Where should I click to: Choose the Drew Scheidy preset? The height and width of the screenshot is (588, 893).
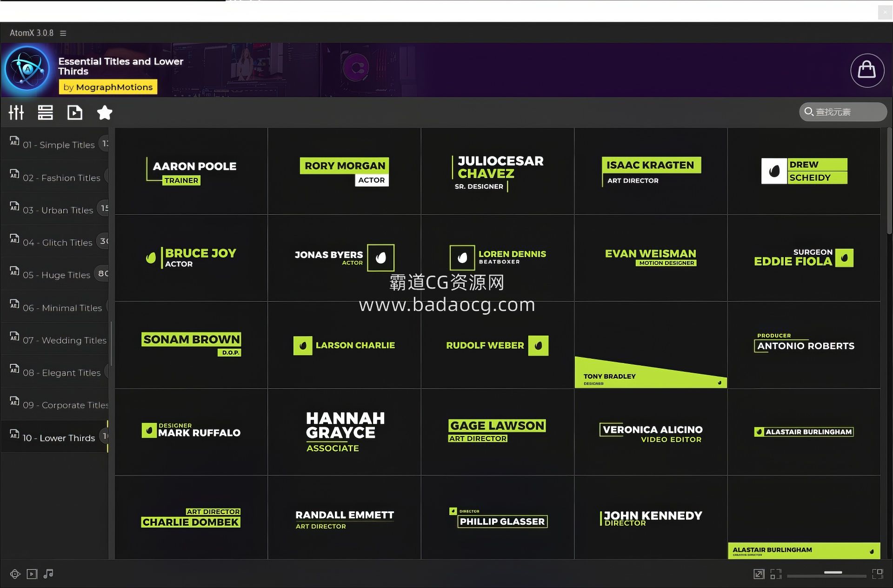(804, 171)
